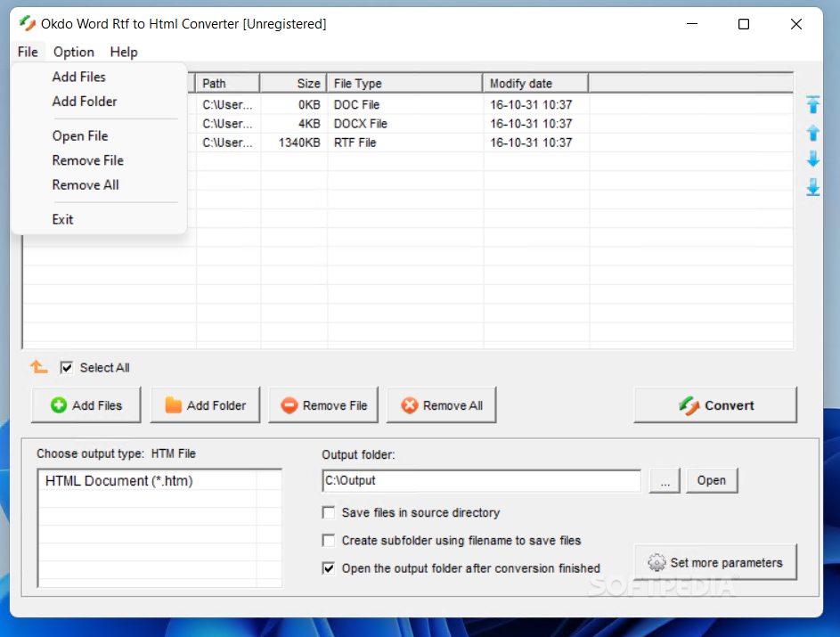This screenshot has width=840, height=637.
Task: Click the move-to-bottom arrow icon
Action: 812,187
